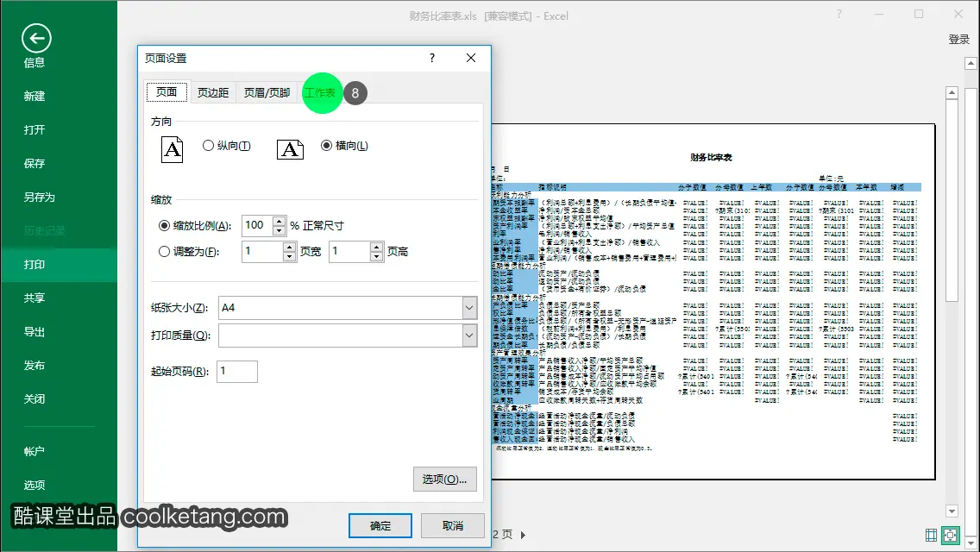Click the preview scrollbar down arrow
This screenshot has width=980, height=552.
point(952,511)
